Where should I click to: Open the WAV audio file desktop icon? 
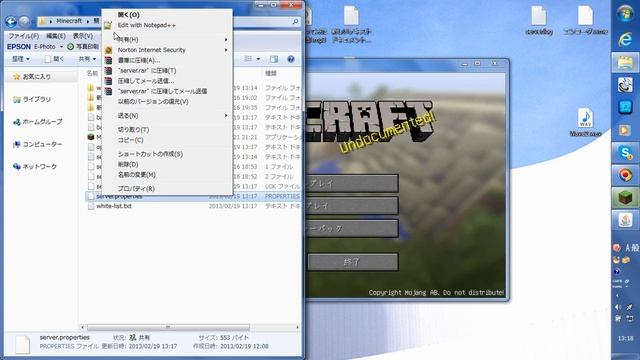pyautogui.click(x=585, y=122)
